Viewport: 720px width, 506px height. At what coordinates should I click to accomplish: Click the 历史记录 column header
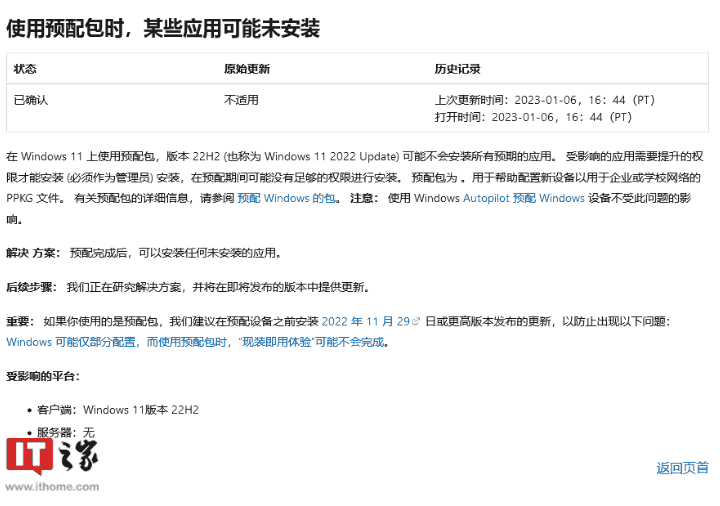pyautogui.click(x=457, y=69)
